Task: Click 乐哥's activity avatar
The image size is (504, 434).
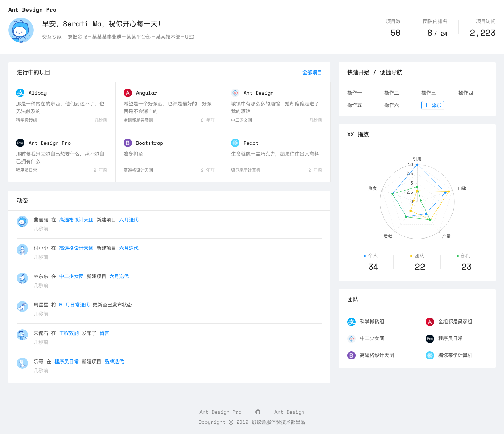Action: point(22,363)
